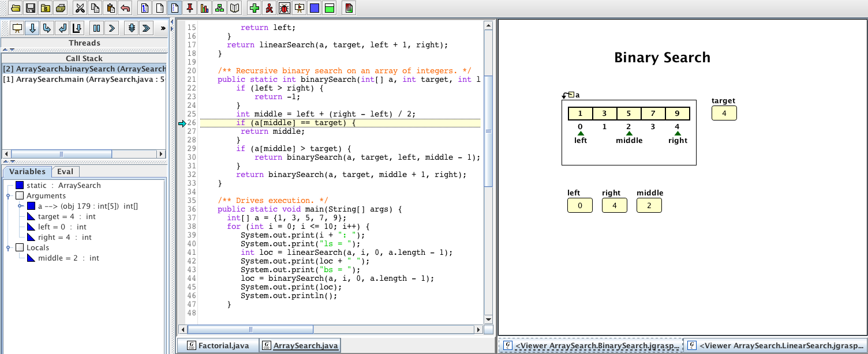Click the 'middle' value box showing 2
The width and height of the screenshot is (868, 354).
click(649, 205)
